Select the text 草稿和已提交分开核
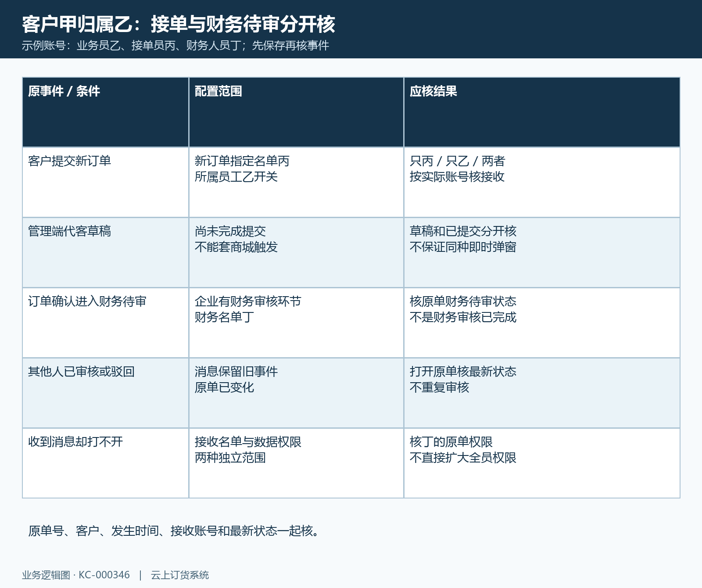This screenshot has width=702, height=588. pos(463,231)
